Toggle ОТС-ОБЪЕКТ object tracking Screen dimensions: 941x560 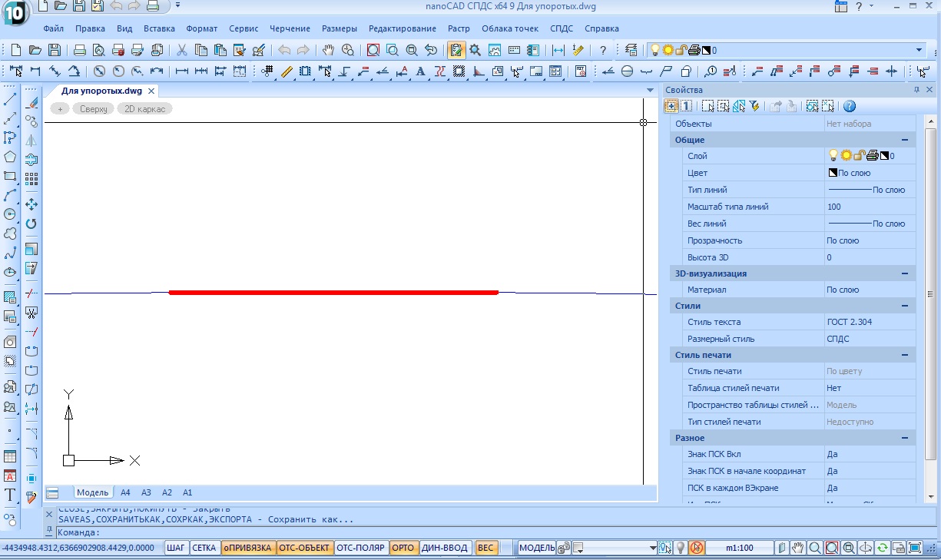(x=305, y=548)
